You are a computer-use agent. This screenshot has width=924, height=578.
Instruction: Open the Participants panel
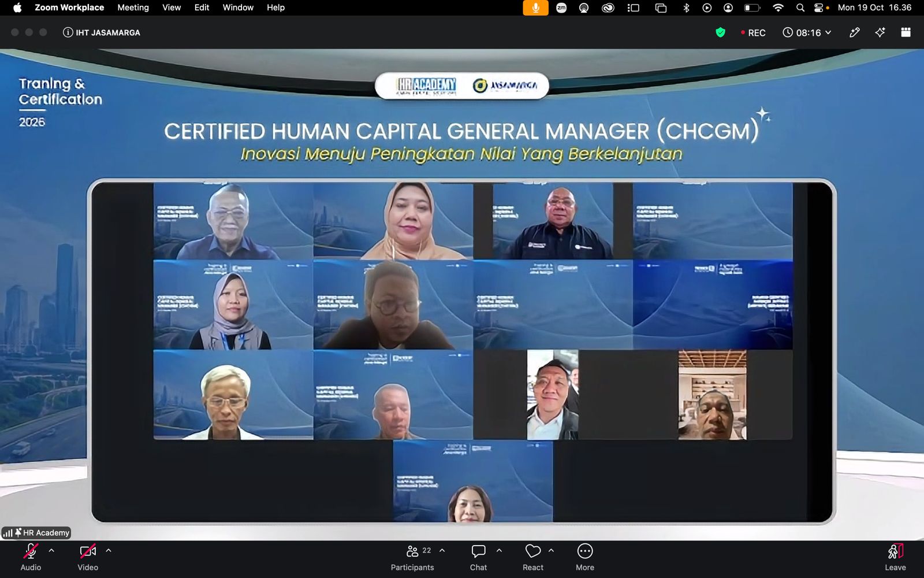click(412, 557)
